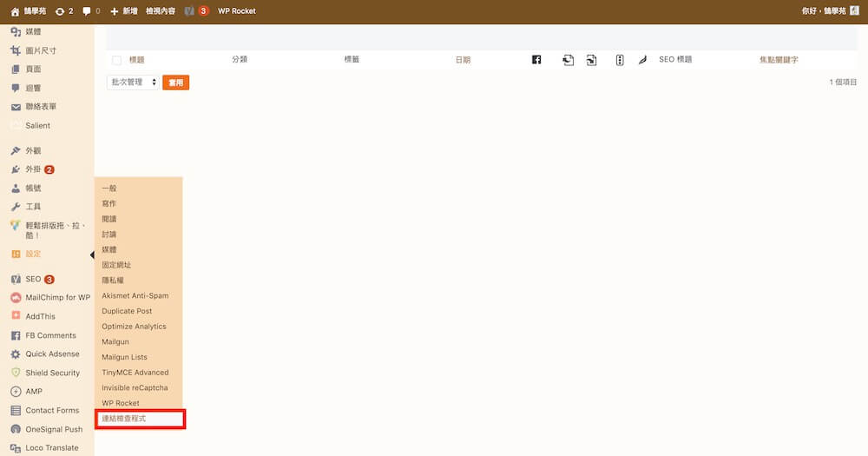This screenshot has width=868, height=456.
Task: Open the 批次管理 bulk actions dropdown
Action: pos(133,83)
